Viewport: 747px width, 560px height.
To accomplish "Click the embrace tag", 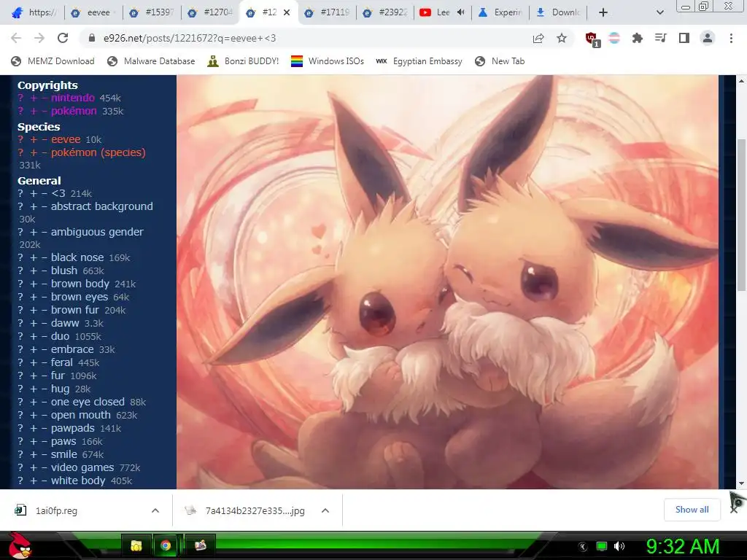I will click(x=72, y=349).
